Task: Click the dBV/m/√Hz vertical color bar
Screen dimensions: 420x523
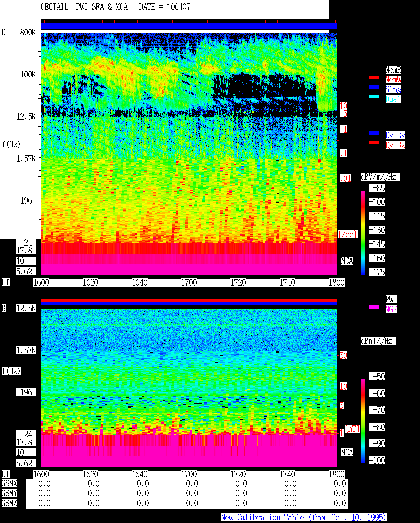Action: 363,232
